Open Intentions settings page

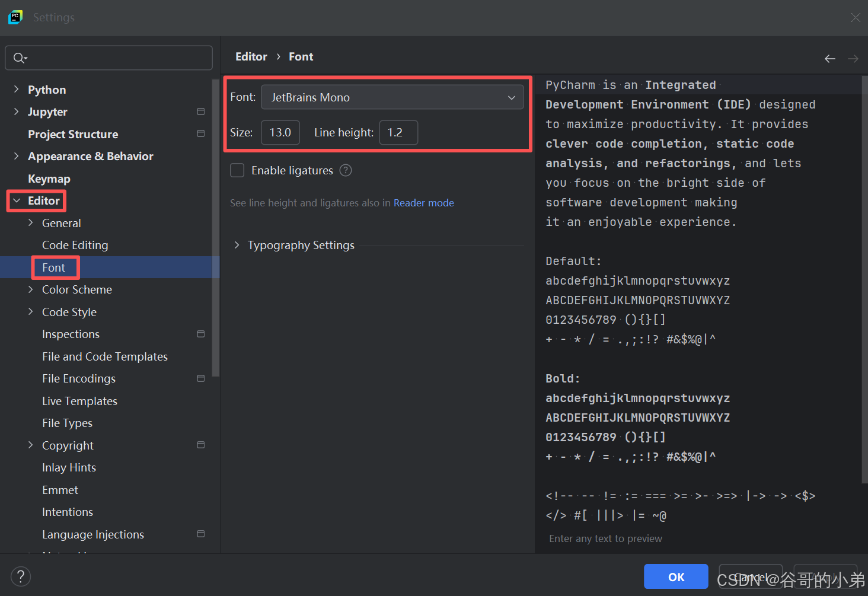(68, 512)
